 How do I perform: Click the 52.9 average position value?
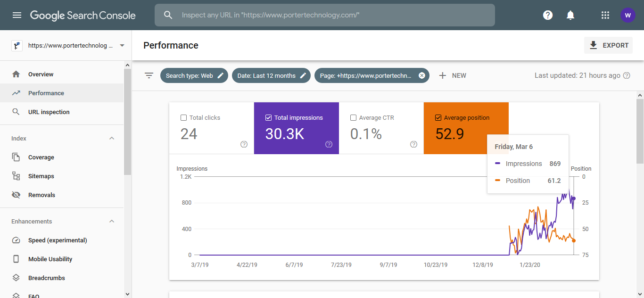[450, 134]
